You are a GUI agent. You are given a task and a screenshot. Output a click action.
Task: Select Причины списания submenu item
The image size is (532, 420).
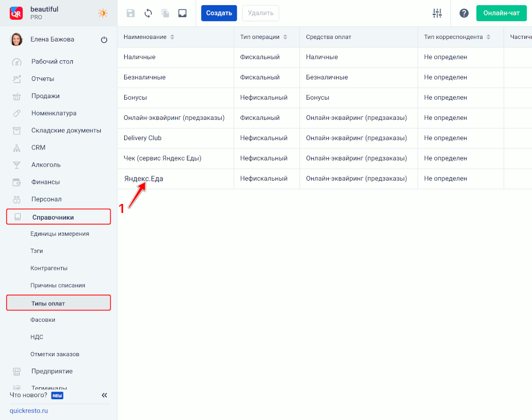58,286
